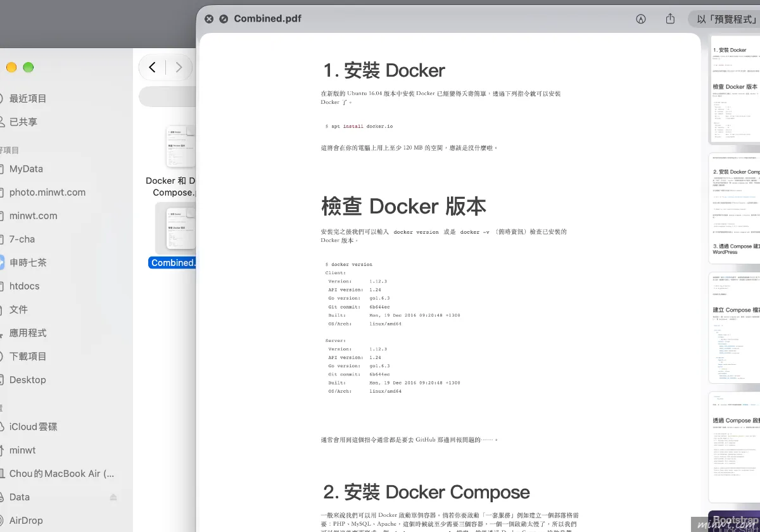Open Combined.pdf in full screen mode
The width and height of the screenshot is (760, 532).
[224, 19]
